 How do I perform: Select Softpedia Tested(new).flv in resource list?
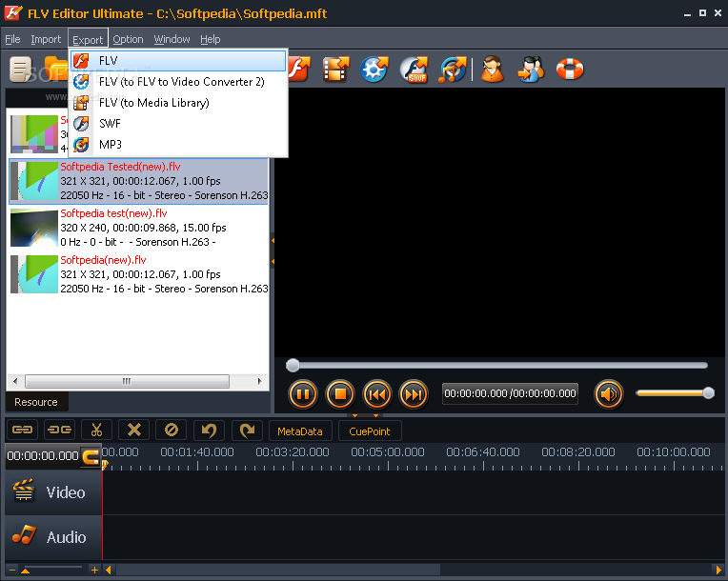coord(138,181)
